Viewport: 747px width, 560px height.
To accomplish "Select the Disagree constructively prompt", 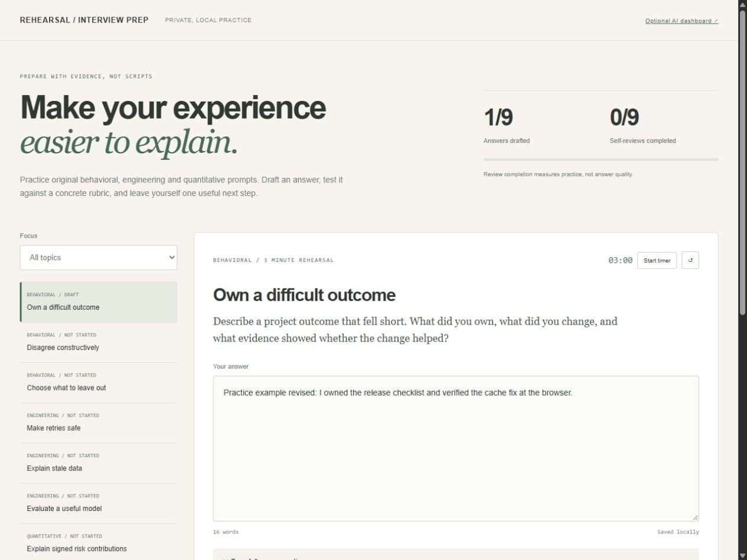I will click(99, 342).
